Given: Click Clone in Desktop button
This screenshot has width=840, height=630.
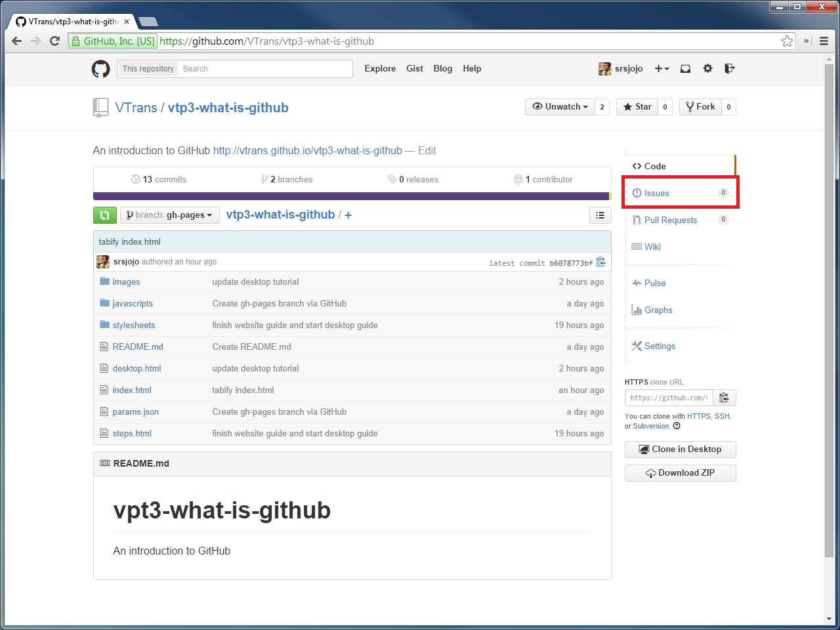Looking at the screenshot, I should 680,450.
